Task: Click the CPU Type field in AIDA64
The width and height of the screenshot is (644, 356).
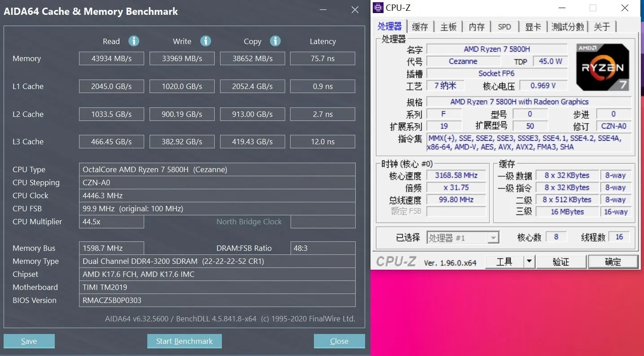Action: click(217, 169)
